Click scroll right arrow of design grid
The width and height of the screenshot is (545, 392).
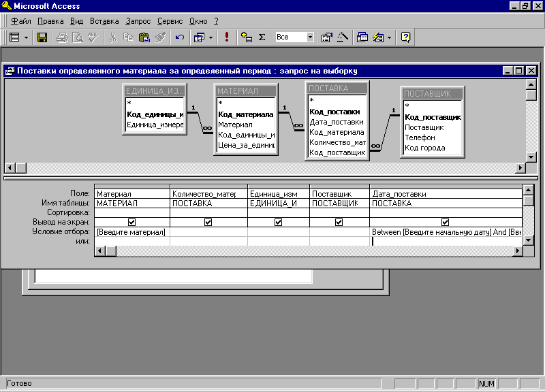click(518, 250)
